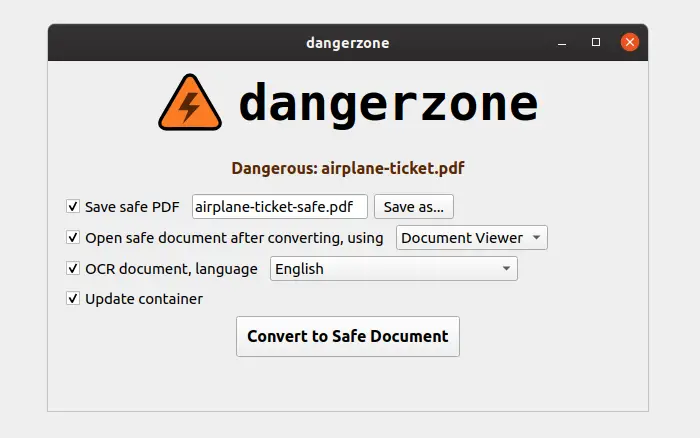Viewport: 700px width, 438px height.
Task: Click 'Open safe document after converting, using' label
Action: (234, 238)
